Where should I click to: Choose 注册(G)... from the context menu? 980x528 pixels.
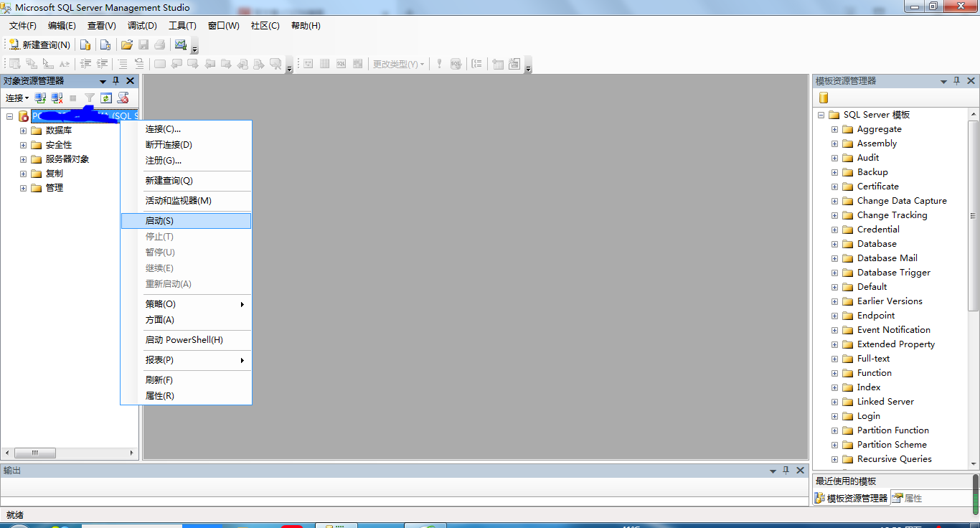pyautogui.click(x=187, y=161)
